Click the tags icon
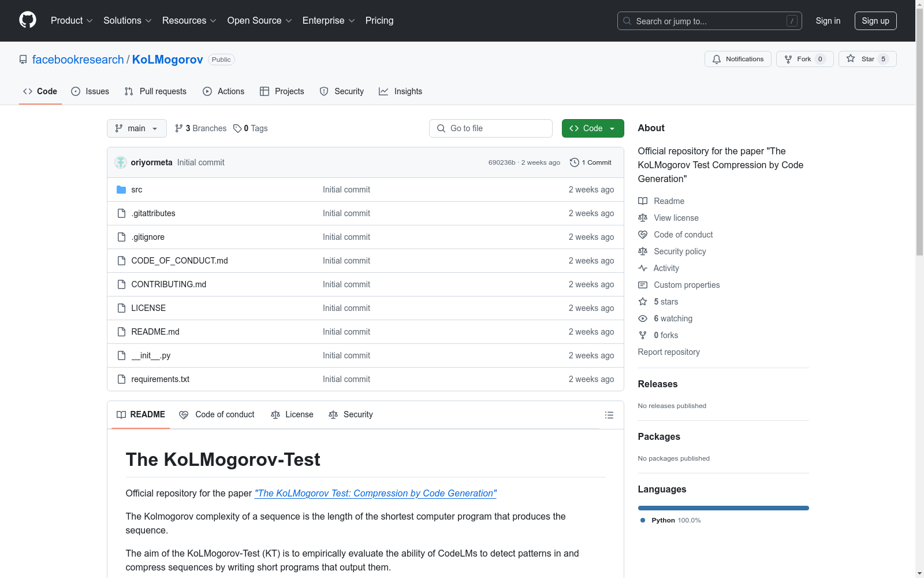Image resolution: width=924 pixels, height=578 pixels. pos(237,128)
